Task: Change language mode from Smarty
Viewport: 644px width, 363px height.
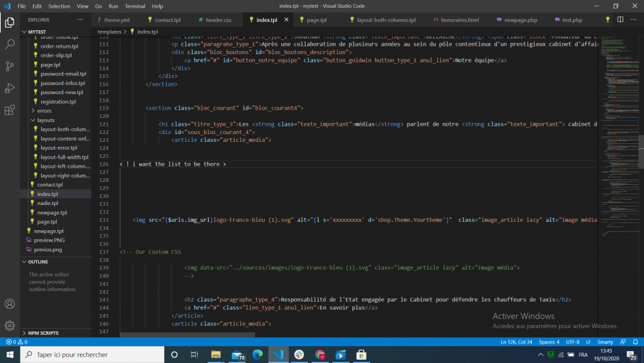Action: tap(605, 342)
